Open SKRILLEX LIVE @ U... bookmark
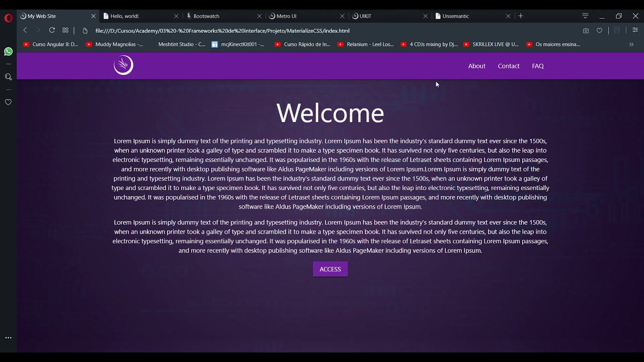 tap(491, 44)
